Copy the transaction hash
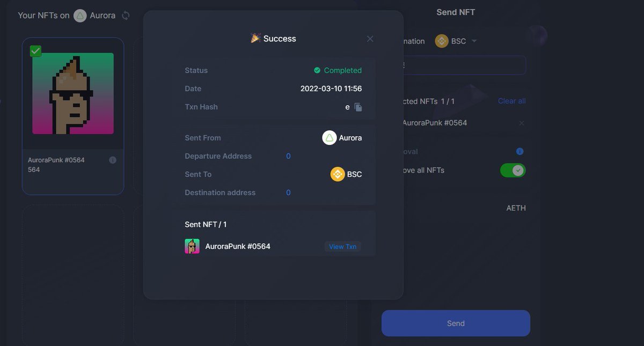 (358, 107)
